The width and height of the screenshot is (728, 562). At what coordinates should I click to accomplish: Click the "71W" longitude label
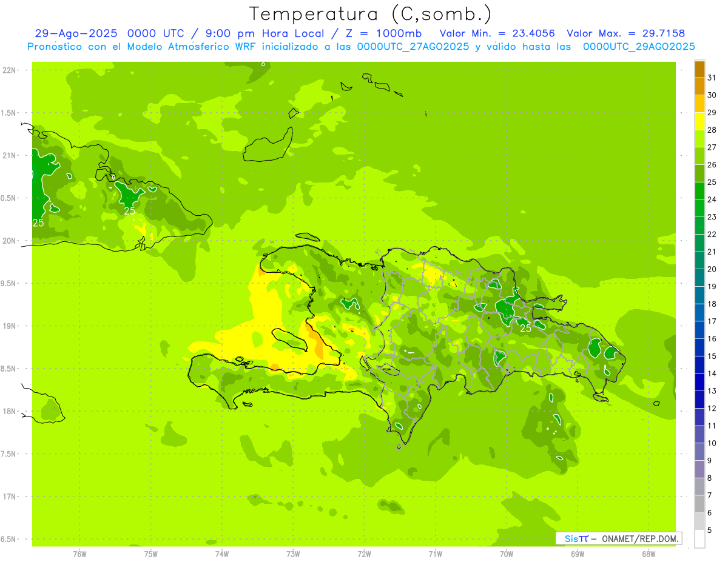(x=435, y=554)
